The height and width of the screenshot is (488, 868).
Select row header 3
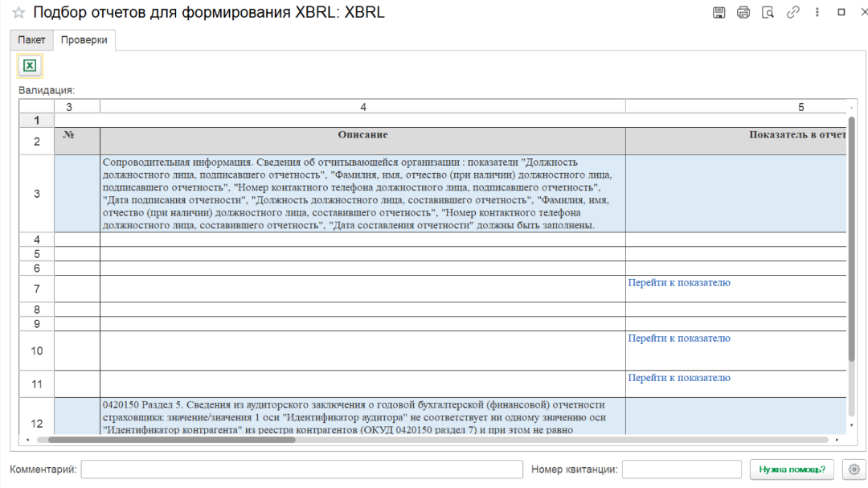pos(36,194)
